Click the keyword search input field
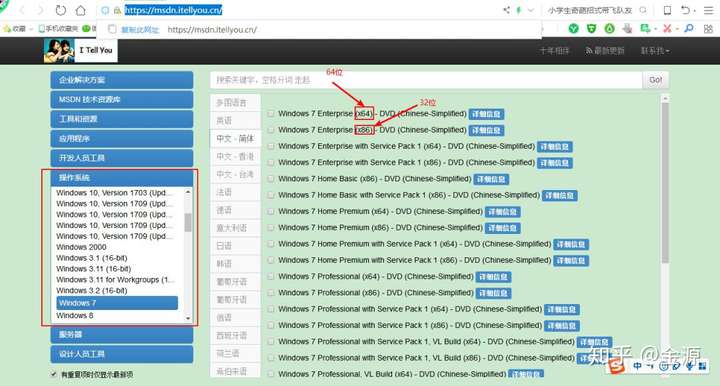This screenshot has width=720, height=386. coord(426,80)
